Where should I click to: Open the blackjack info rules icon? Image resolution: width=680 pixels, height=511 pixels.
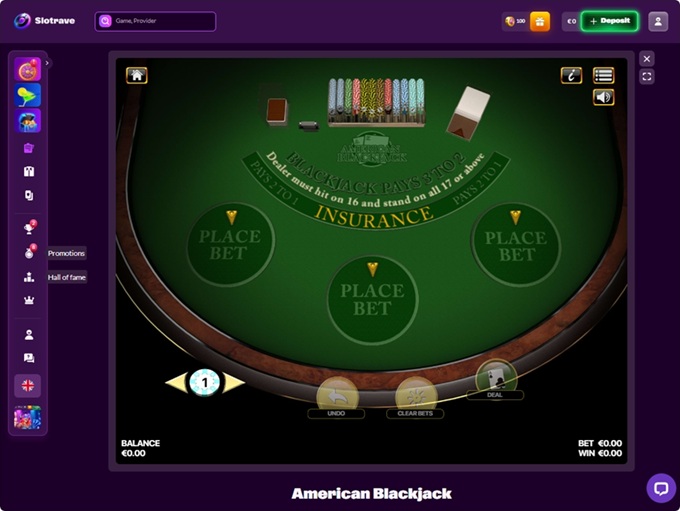point(571,75)
